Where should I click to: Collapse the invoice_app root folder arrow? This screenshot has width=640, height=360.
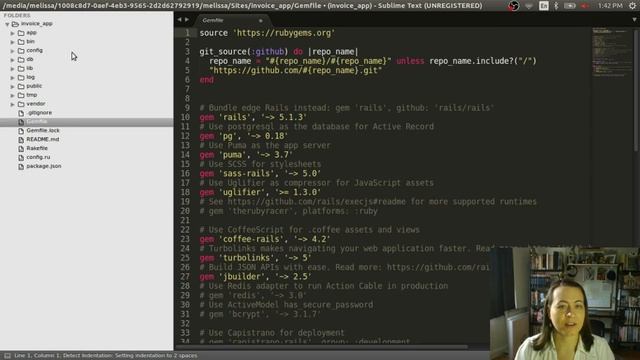7,24
